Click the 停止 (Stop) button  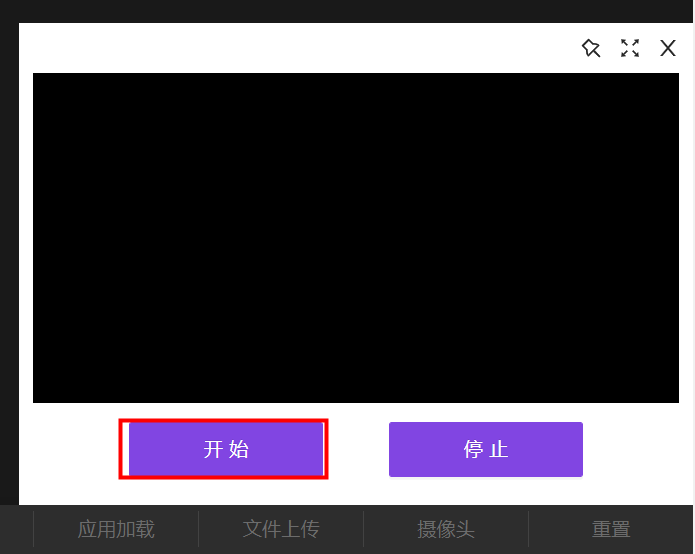(486, 449)
